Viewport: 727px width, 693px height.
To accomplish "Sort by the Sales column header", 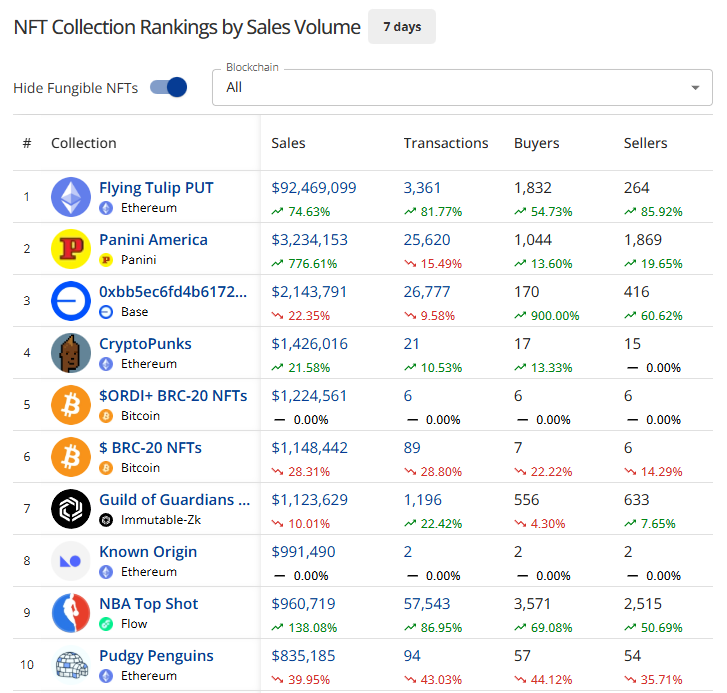I will [x=288, y=143].
